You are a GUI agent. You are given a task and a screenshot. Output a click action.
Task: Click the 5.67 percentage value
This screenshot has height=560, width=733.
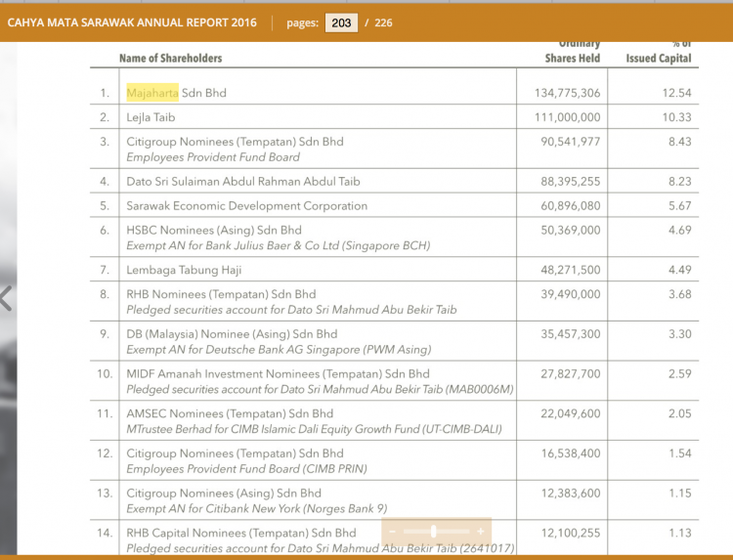679,205
